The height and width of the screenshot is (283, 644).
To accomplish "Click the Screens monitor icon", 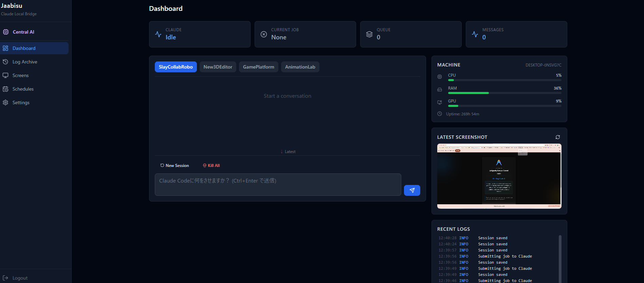I will pyautogui.click(x=5, y=75).
